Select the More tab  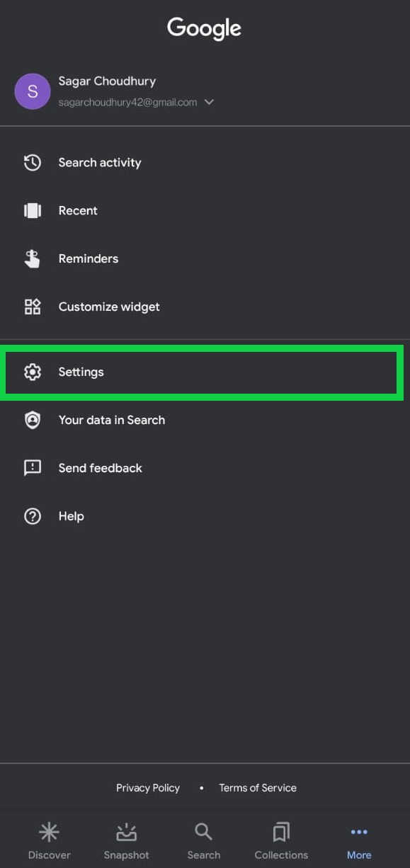coord(359,841)
